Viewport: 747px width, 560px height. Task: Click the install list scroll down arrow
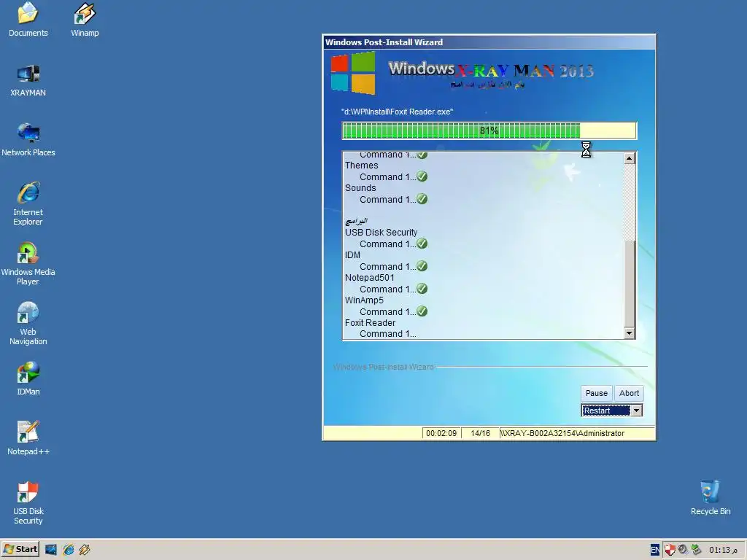pyautogui.click(x=630, y=333)
